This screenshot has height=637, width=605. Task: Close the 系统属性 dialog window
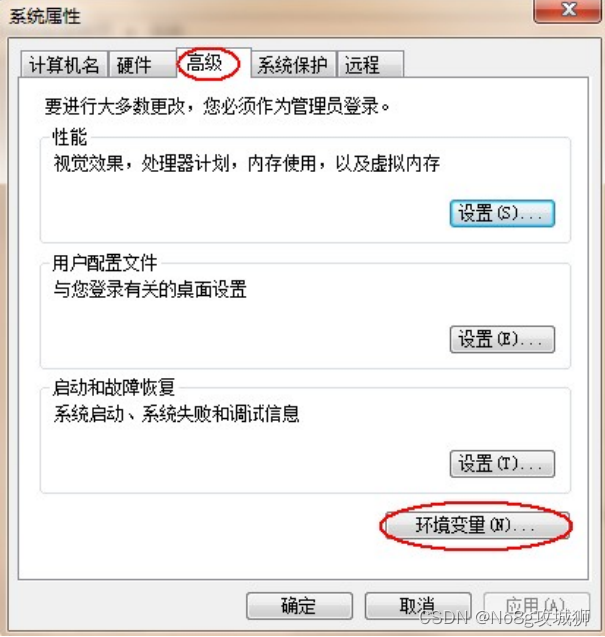568,10
